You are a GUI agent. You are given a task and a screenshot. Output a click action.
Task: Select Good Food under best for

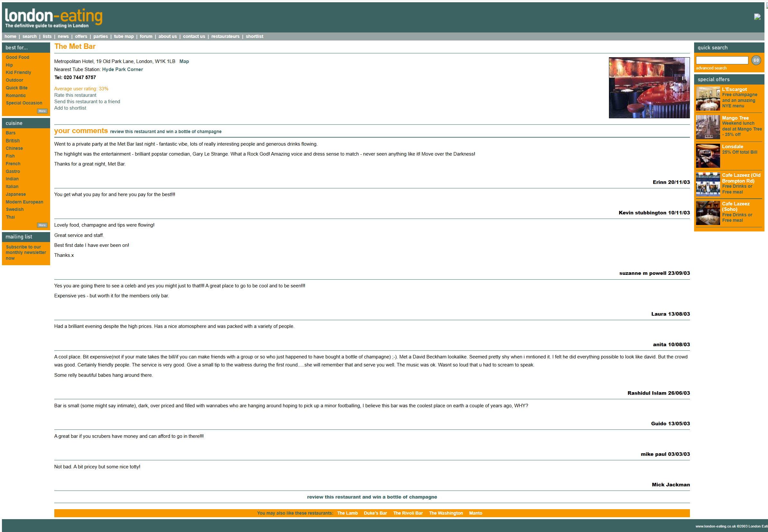click(17, 57)
